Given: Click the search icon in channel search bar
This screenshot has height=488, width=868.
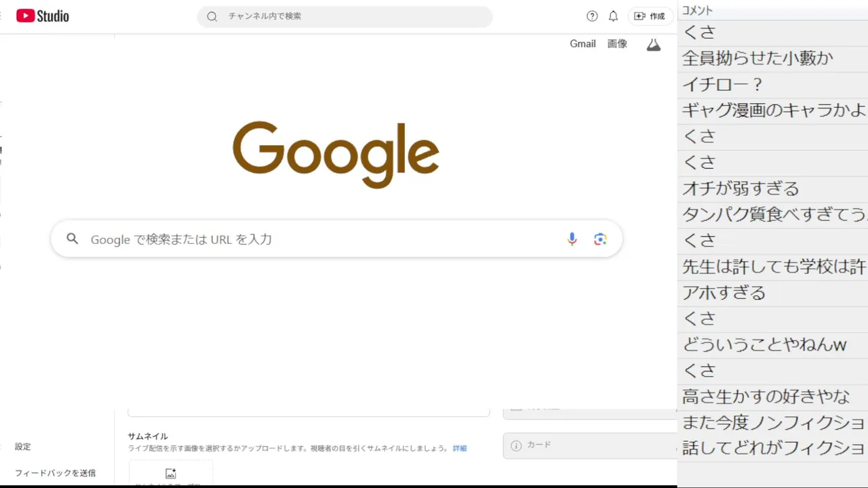Looking at the screenshot, I should pyautogui.click(x=212, y=16).
